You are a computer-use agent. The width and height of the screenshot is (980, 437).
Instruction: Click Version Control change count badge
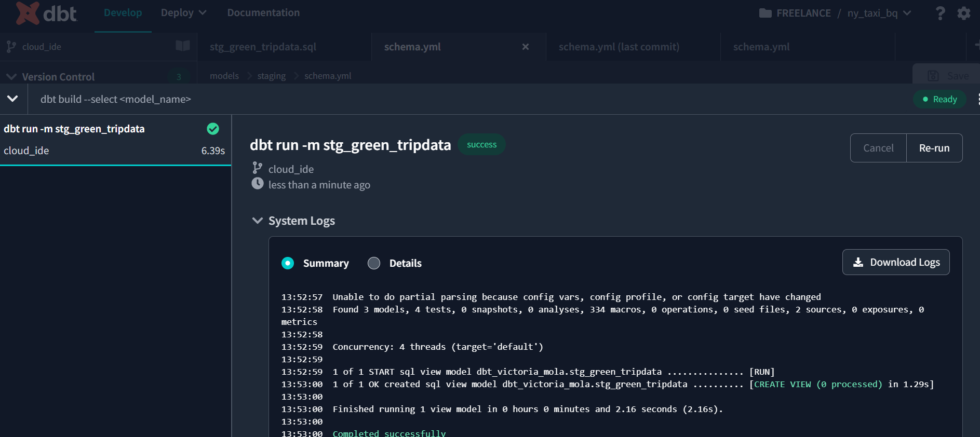[179, 77]
